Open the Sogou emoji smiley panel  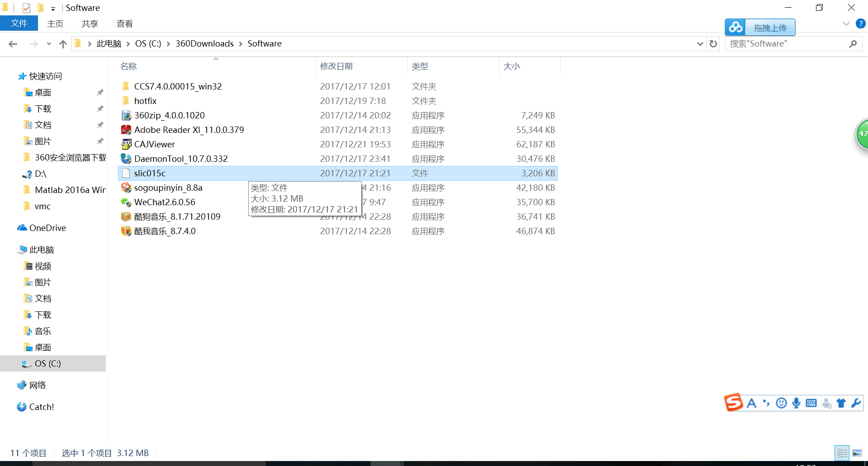coord(781,403)
